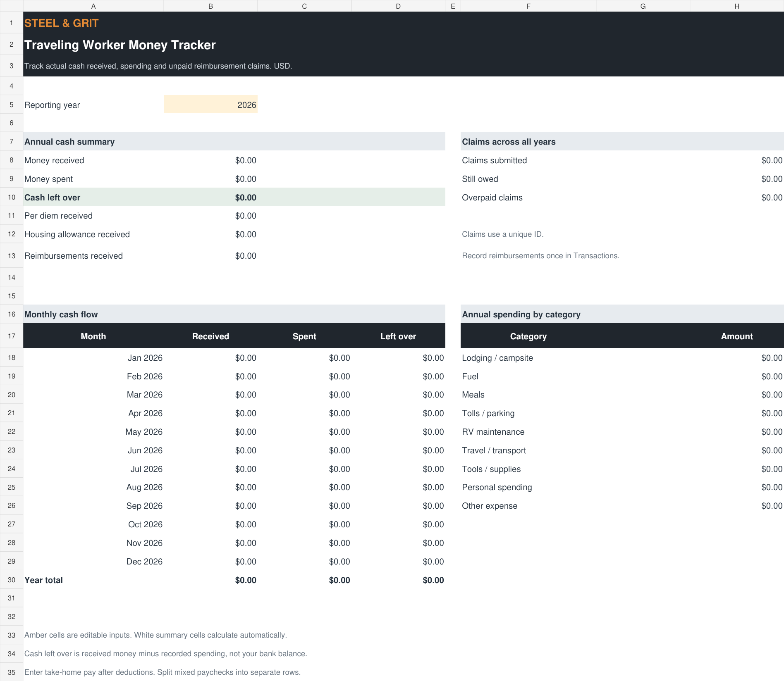
Task: Select the Reimbursements received label
Action: coord(74,256)
